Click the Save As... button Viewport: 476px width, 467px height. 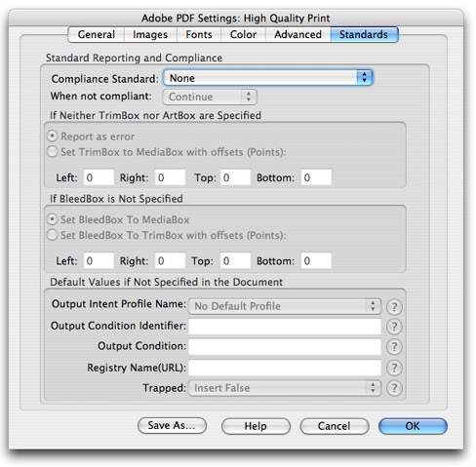pyautogui.click(x=172, y=426)
